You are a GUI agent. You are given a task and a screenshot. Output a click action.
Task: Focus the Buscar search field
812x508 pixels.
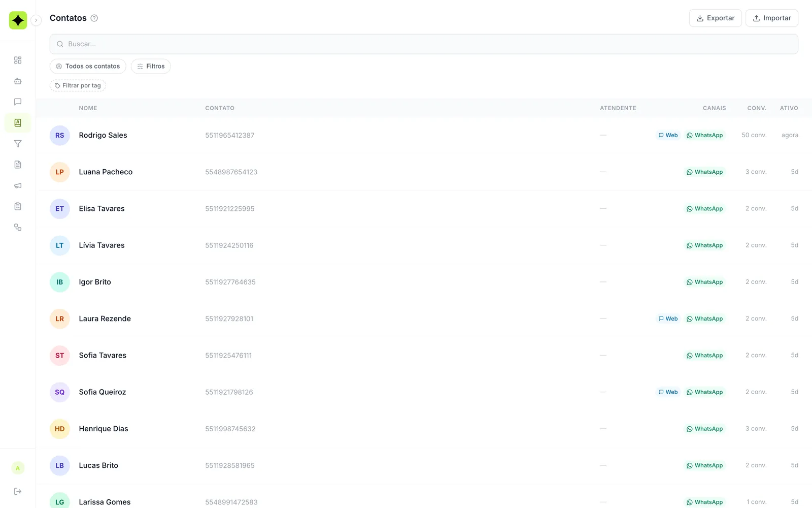coord(424,44)
